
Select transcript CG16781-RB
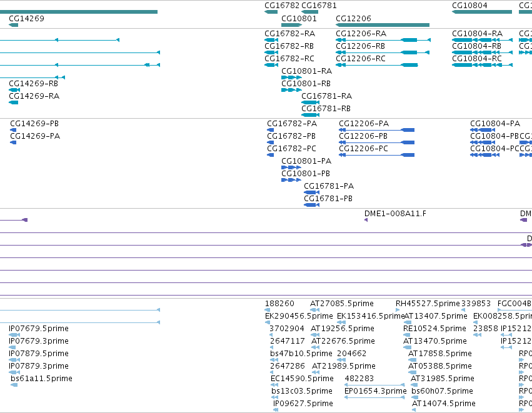[x=326, y=109]
